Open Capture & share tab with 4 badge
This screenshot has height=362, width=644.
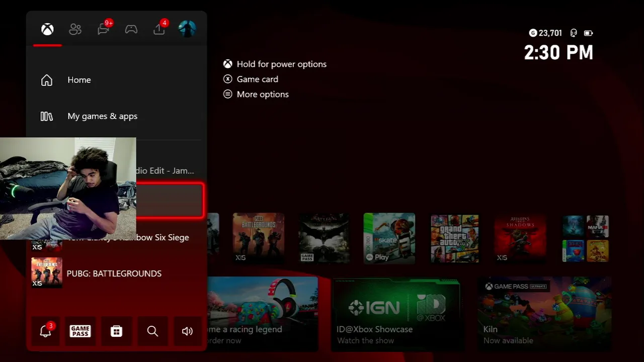coord(160,28)
